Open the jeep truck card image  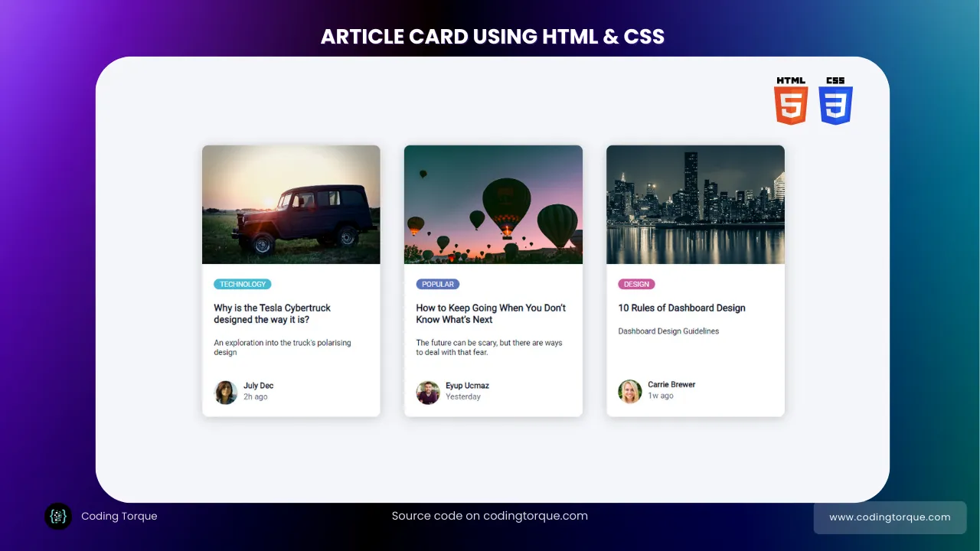[291, 204]
